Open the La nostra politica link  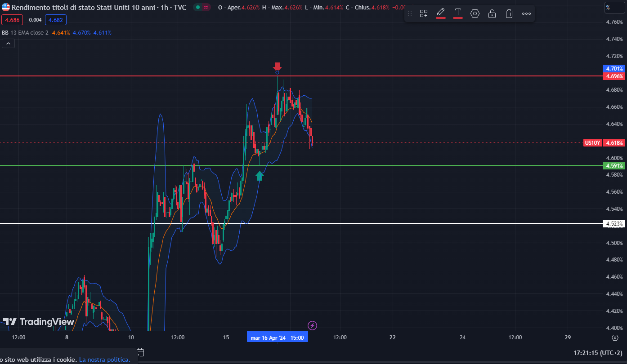[x=104, y=360]
